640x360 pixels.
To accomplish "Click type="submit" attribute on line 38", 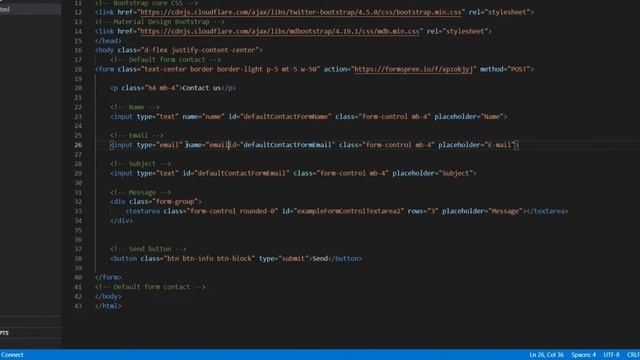I will (284, 258).
